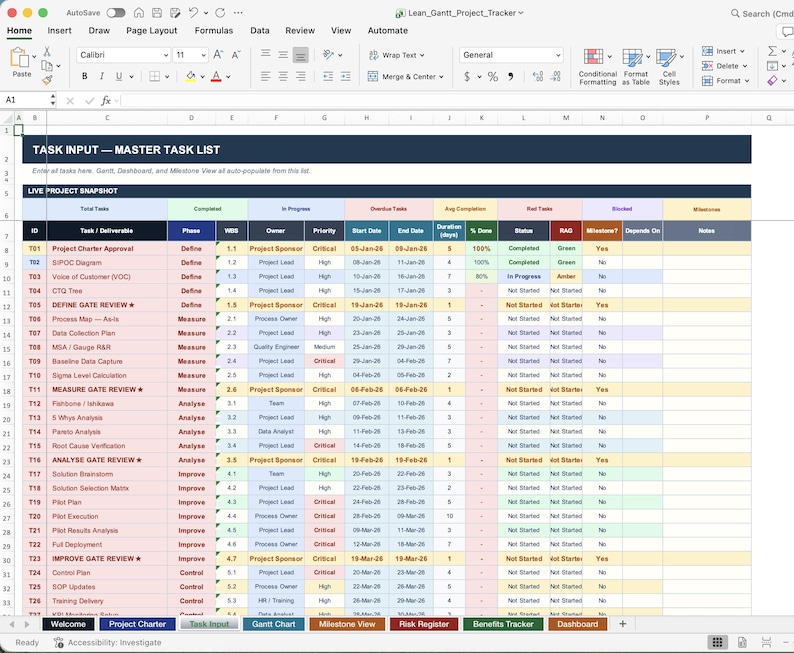Open the Insert ribbon tab

click(x=59, y=30)
